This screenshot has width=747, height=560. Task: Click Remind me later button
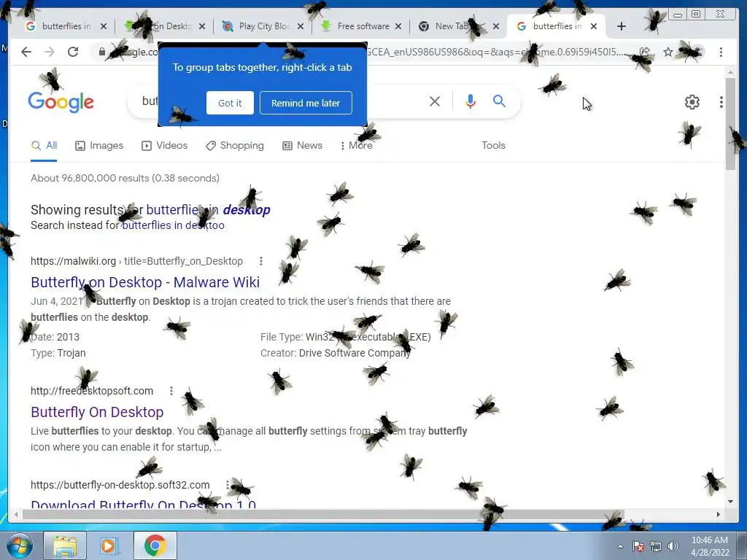[x=306, y=103]
